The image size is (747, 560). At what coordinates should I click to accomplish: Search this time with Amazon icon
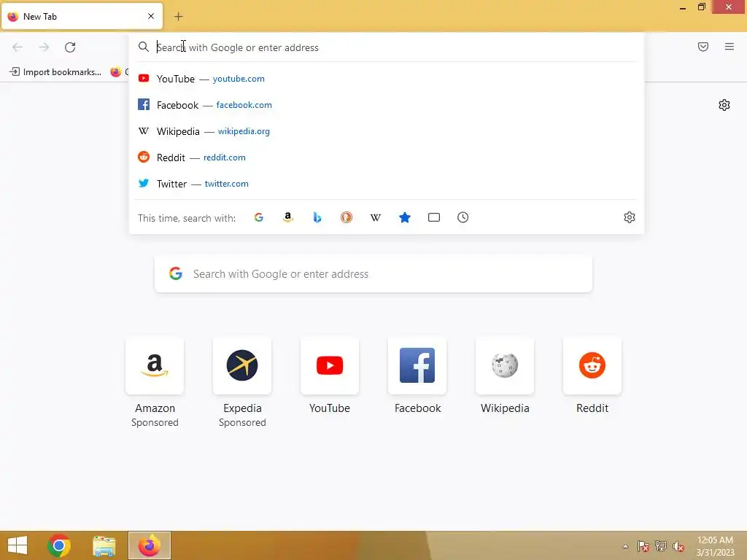tap(287, 217)
